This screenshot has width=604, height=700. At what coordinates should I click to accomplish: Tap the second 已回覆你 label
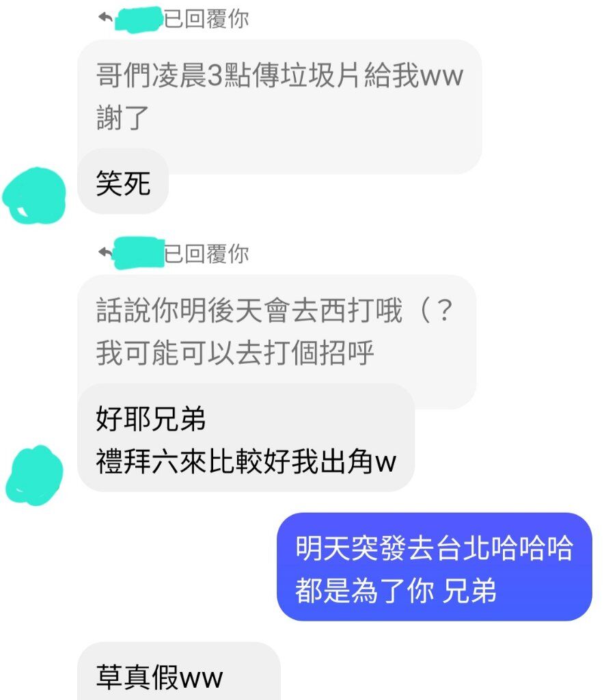(206, 254)
